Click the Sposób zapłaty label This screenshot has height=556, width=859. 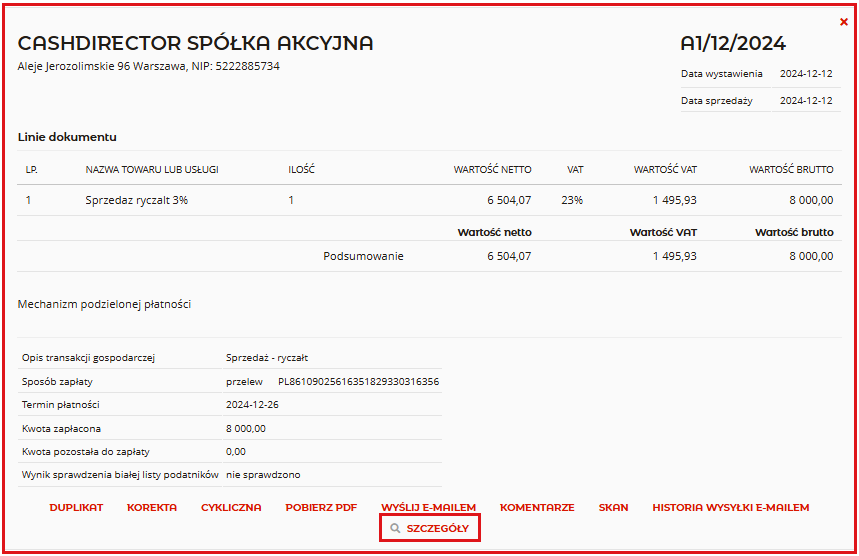(57, 382)
